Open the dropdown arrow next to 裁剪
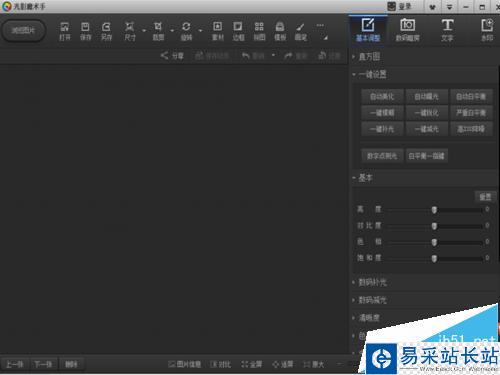Screen dimensions: 500x375 (172, 31)
